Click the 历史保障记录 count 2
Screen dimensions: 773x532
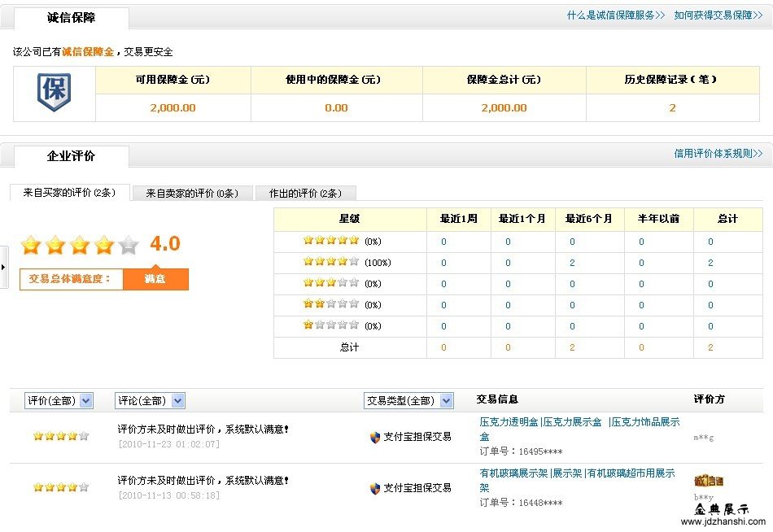click(672, 108)
